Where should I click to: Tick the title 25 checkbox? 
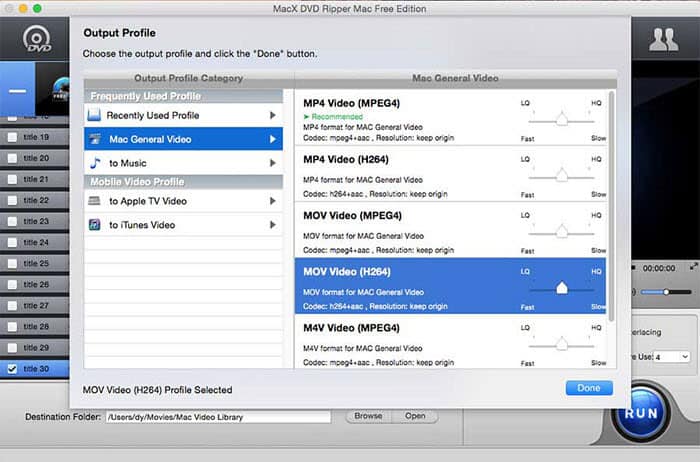coord(12,263)
